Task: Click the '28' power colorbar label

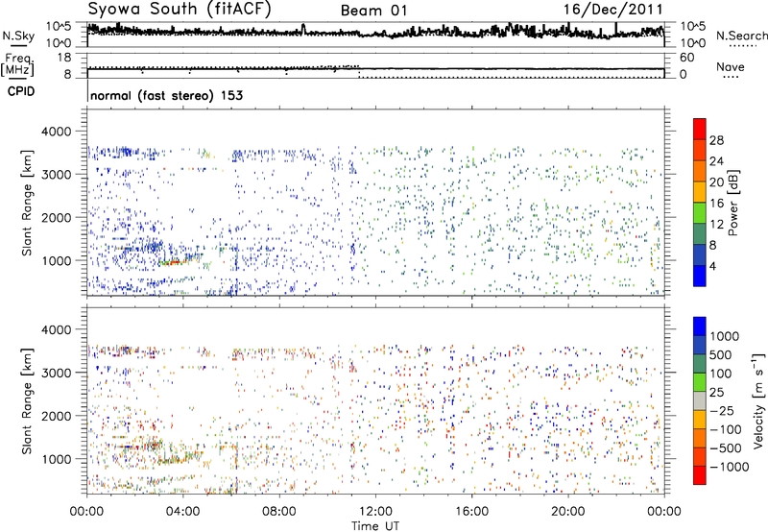Action: pos(716,140)
